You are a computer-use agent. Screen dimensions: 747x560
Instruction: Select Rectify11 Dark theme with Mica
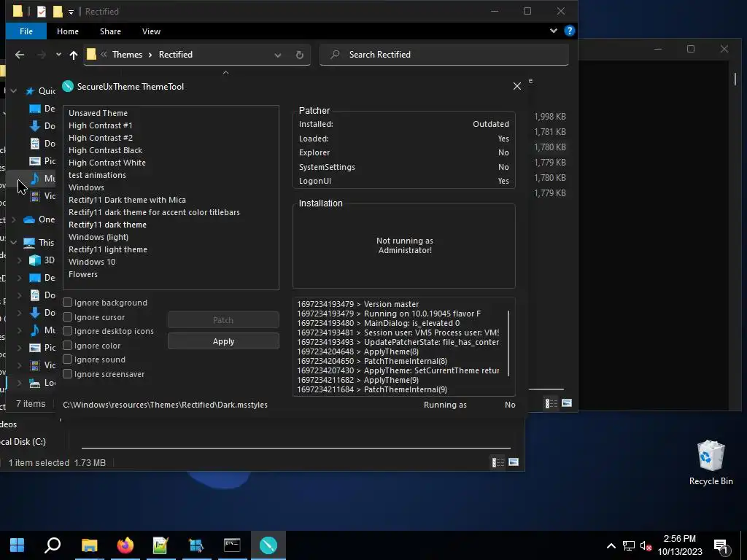click(127, 200)
